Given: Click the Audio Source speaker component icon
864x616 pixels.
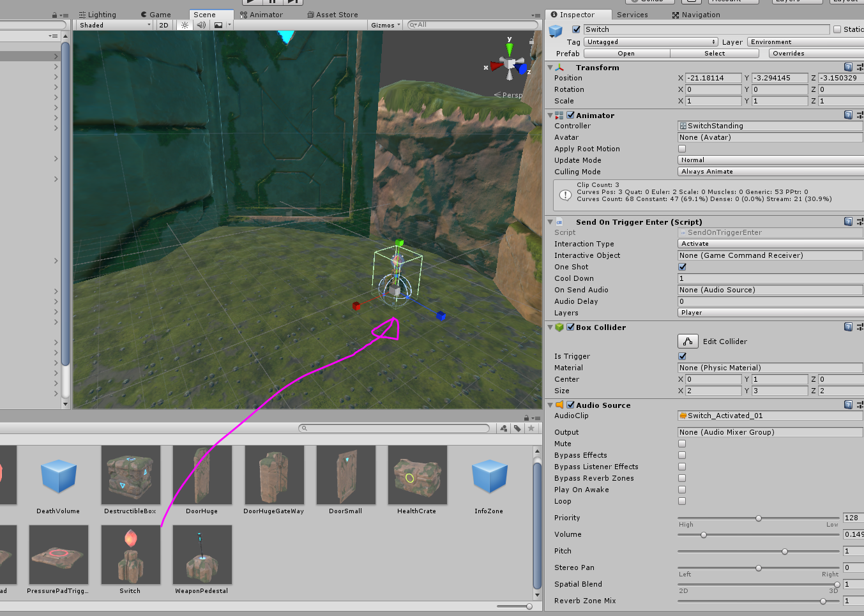Looking at the screenshot, I should tap(559, 405).
